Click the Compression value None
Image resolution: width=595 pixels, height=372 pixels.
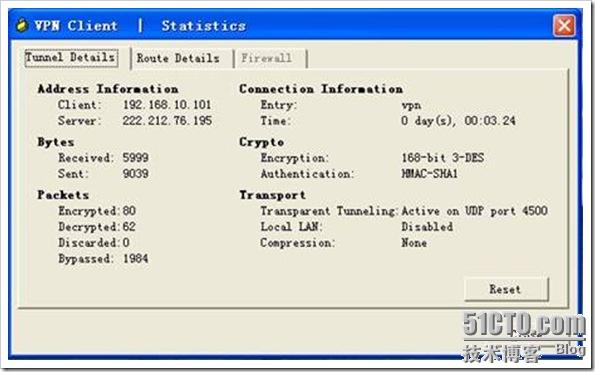pyautogui.click(x=414, y=243)
